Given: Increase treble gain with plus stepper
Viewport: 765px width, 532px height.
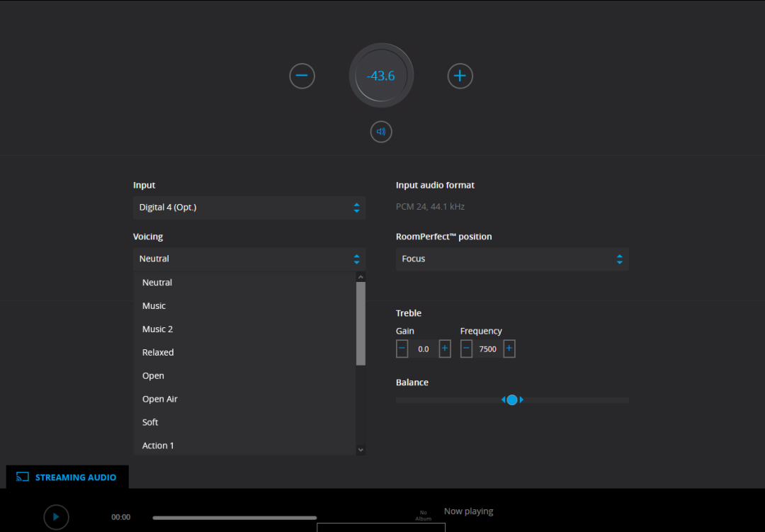Looking at the screenshot, I should (445, 349).
